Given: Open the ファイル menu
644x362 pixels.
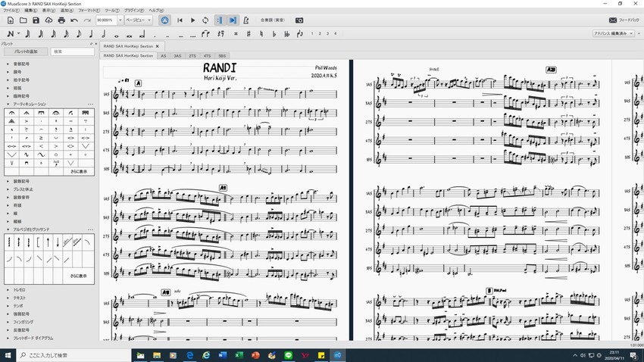Looking at the screenshot, I should 11,11.
